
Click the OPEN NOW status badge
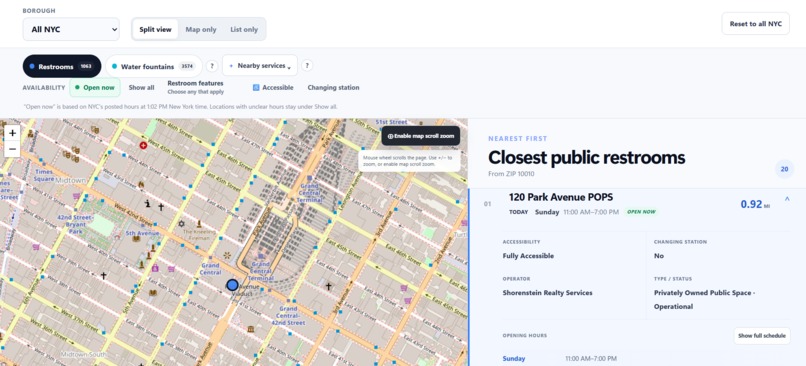[642, 212]
